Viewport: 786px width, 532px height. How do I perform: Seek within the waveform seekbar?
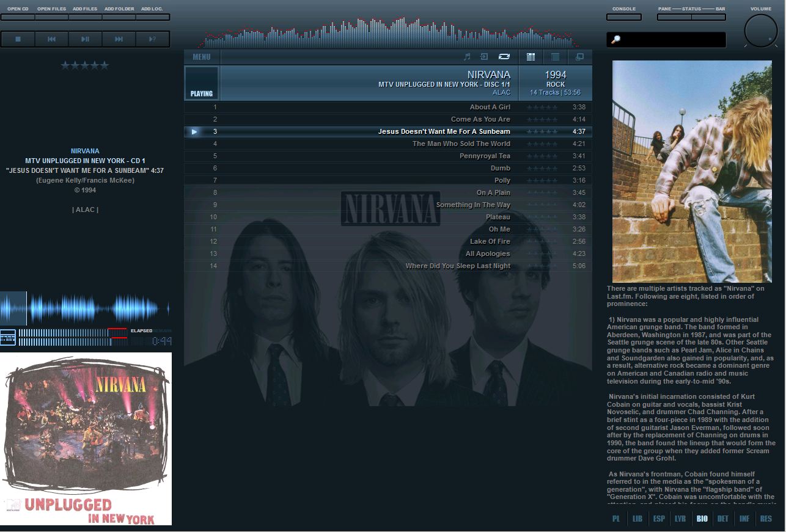point(85,308)
